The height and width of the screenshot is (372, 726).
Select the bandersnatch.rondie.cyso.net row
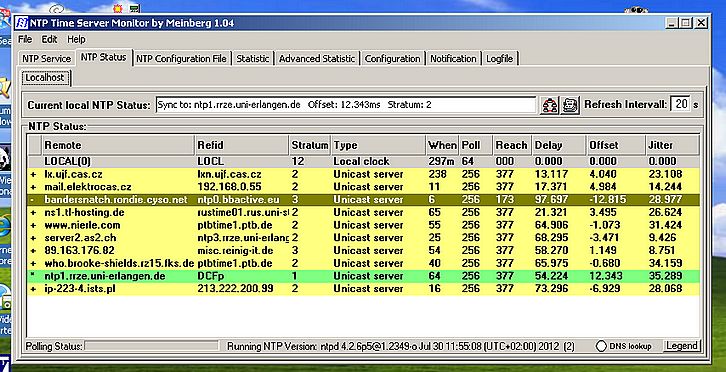[363, 200]
